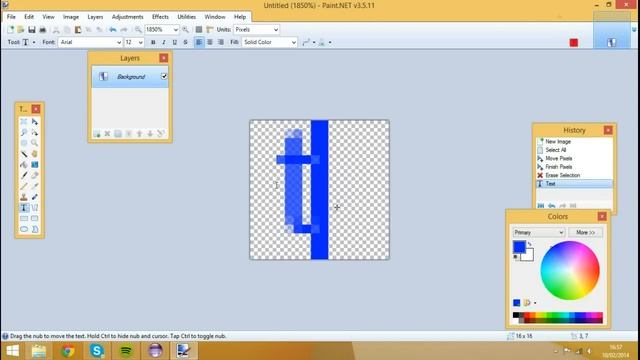This screenshot has width=640, height=360.
Task: Click the Zoom Out toolbar icon
Action: (x=138, y=29)
